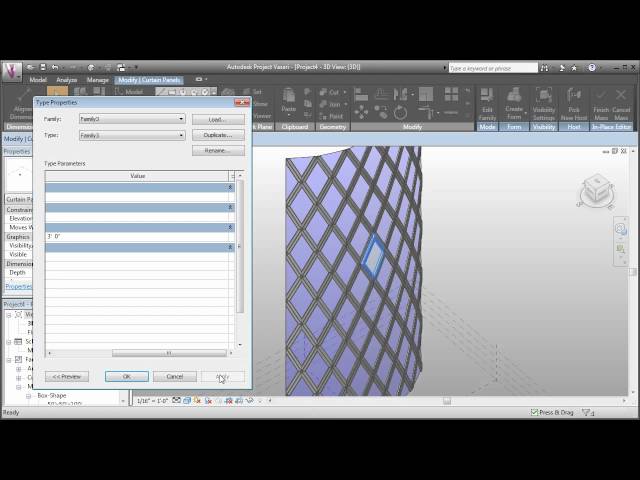Screen dimensions: 640x480
Task: Open the Analyze ribbon tab
Action: point(67,80)
